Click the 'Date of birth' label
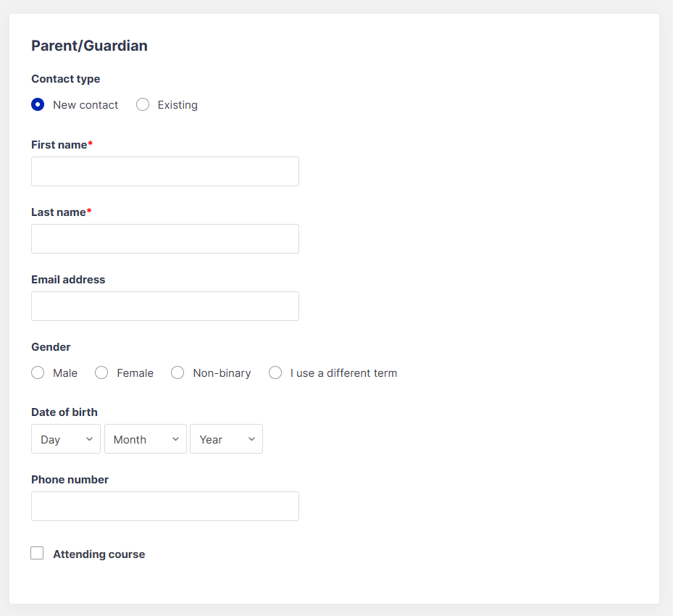This screenshot has height=616, width=673. coord(64,412)
